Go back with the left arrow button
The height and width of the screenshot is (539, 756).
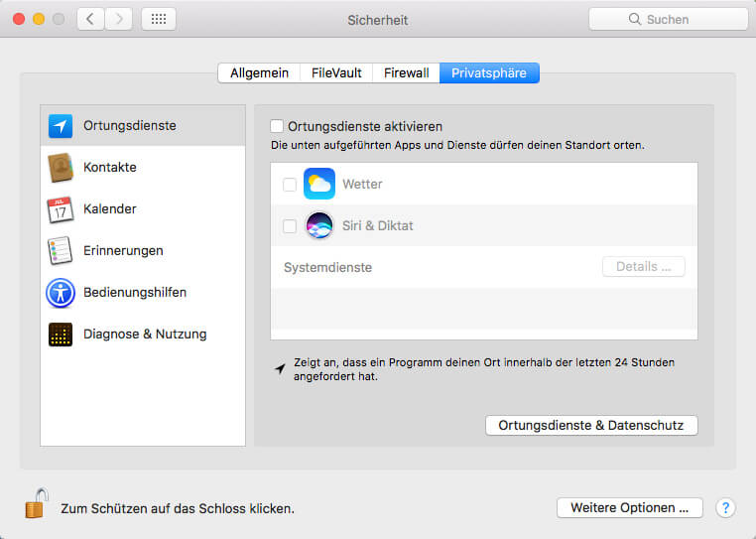point(90,19)
